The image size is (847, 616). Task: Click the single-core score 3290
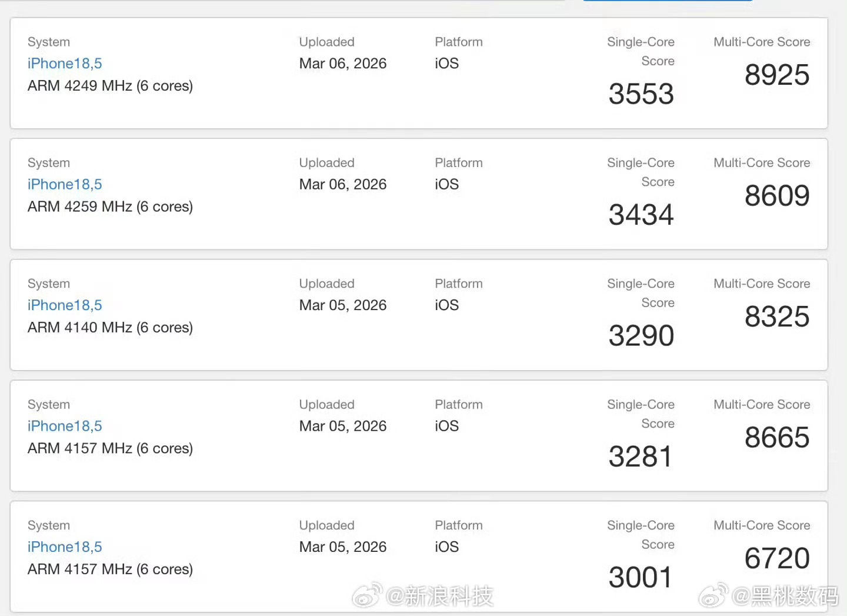point(641,336)
